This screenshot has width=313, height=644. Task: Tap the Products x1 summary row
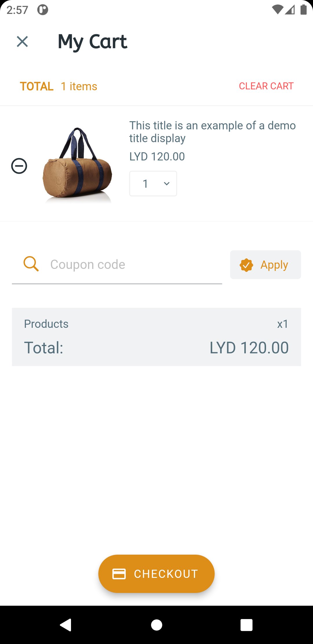click(x=156, y=324)
